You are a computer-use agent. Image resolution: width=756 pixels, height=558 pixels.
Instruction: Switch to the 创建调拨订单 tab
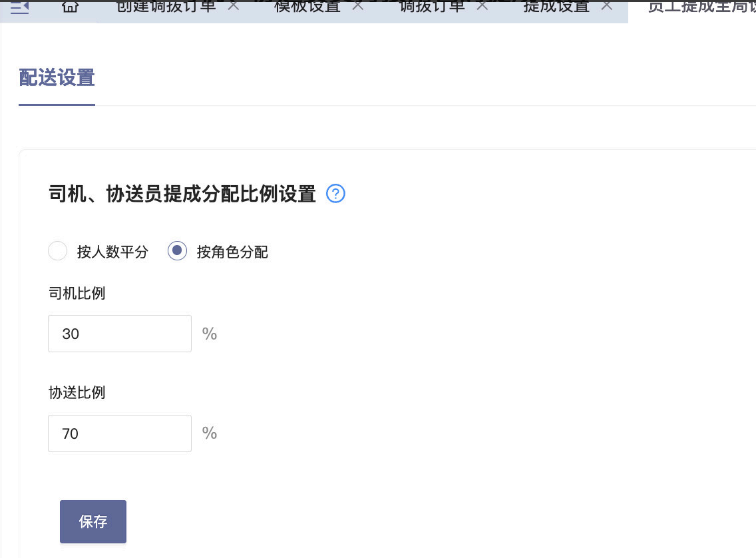[x=166, y=7]
